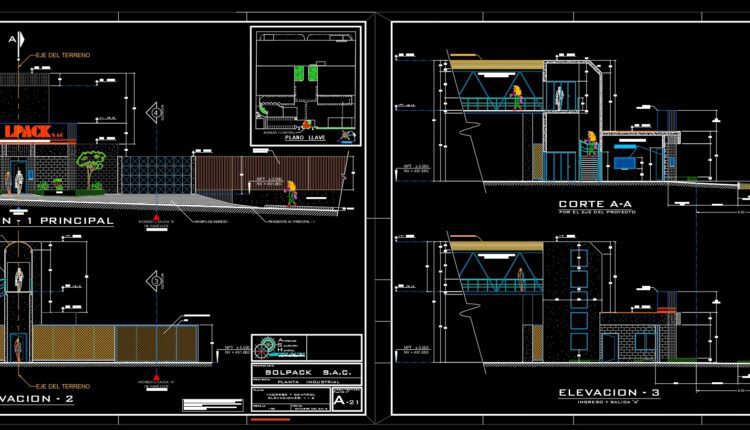Screen dimensions: 750x430
Task: Click the red triangle marker below Elevation 1
Action: 156,217
